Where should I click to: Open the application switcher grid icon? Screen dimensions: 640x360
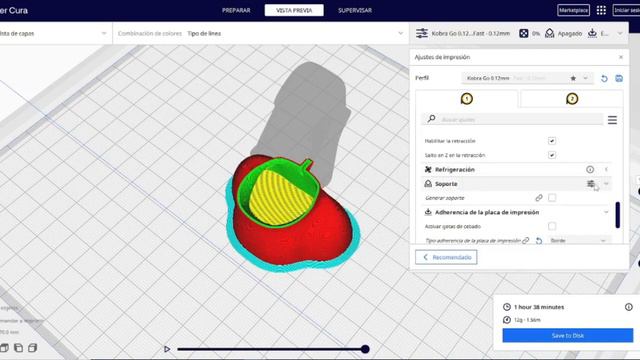601,10
